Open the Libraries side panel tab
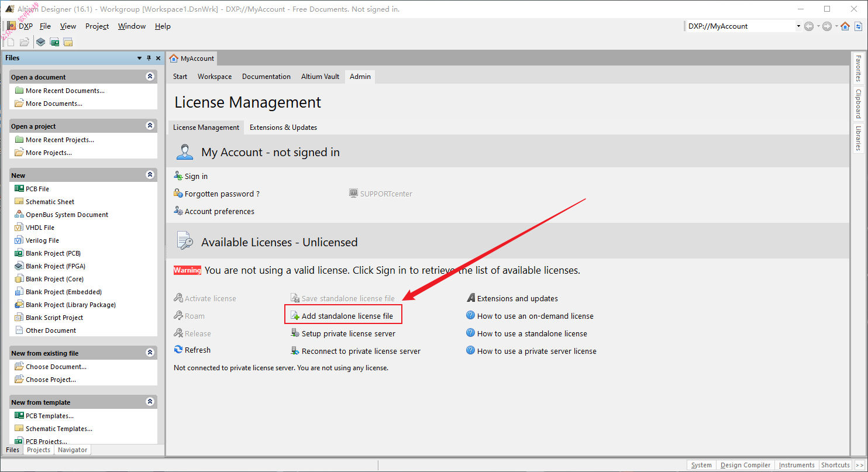The height and width of the screenshot is (472, 868). click(x=858, y=138)
